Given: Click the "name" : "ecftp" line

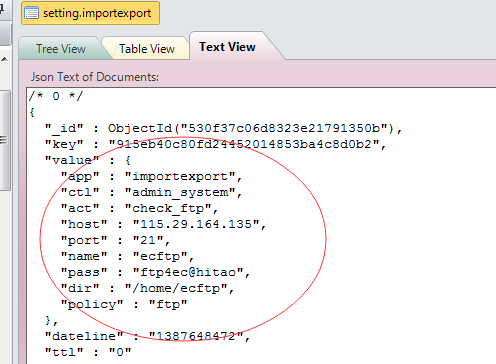Looking at the screenshot, I should click(x=127, y=256).
